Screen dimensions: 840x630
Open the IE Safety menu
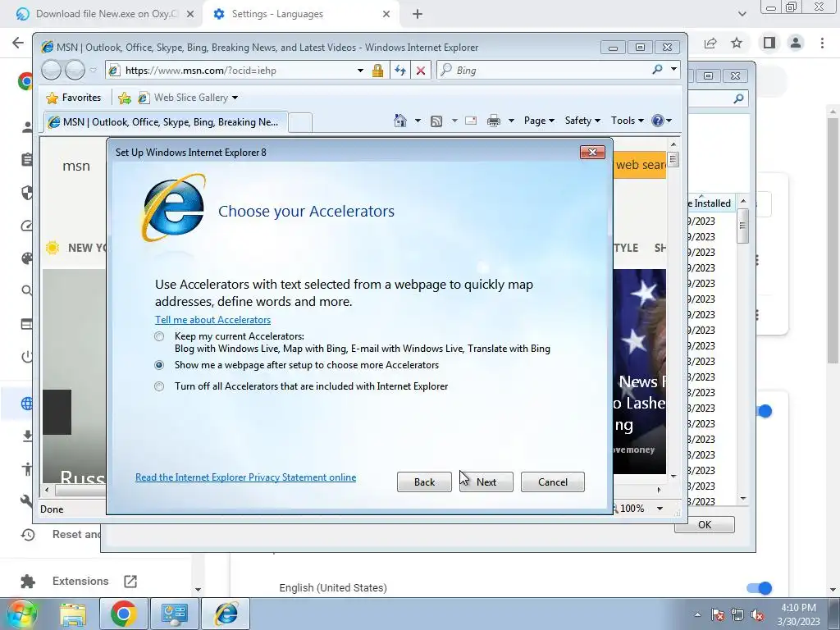582,121
